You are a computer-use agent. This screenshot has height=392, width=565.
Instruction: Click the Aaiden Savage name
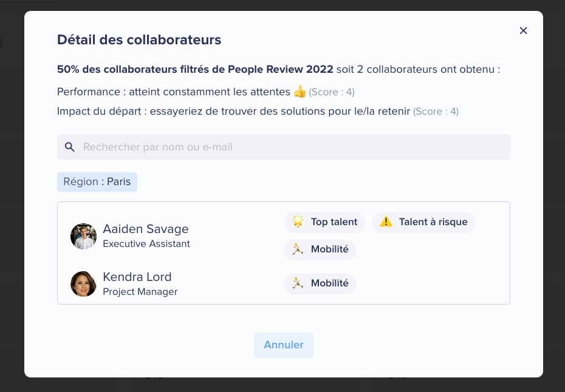pos(146,229)
